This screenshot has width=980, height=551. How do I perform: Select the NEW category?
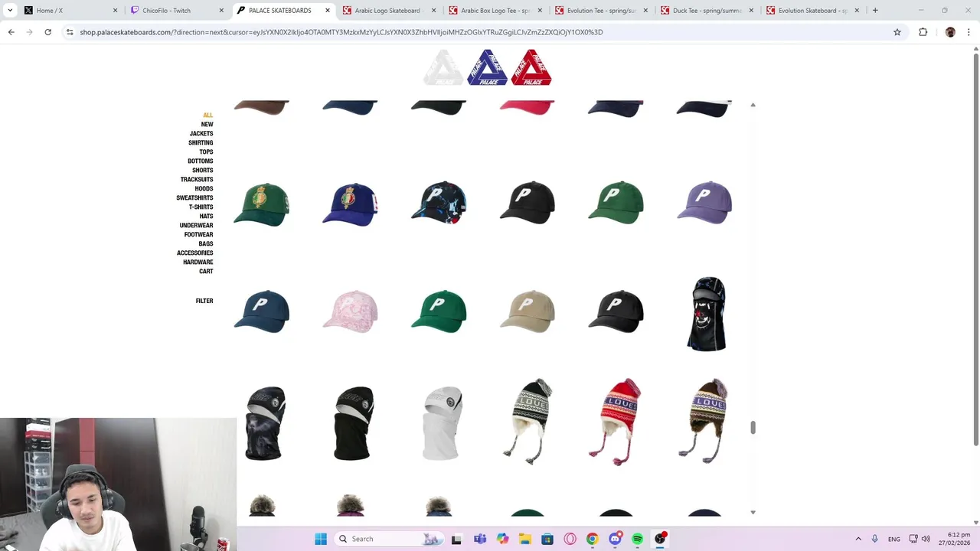[x=207, y=125]
